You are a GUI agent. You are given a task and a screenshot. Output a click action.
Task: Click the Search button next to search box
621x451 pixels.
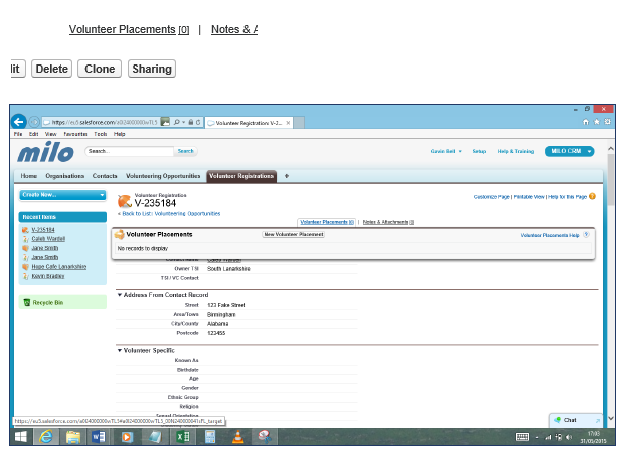pos(185,151)
